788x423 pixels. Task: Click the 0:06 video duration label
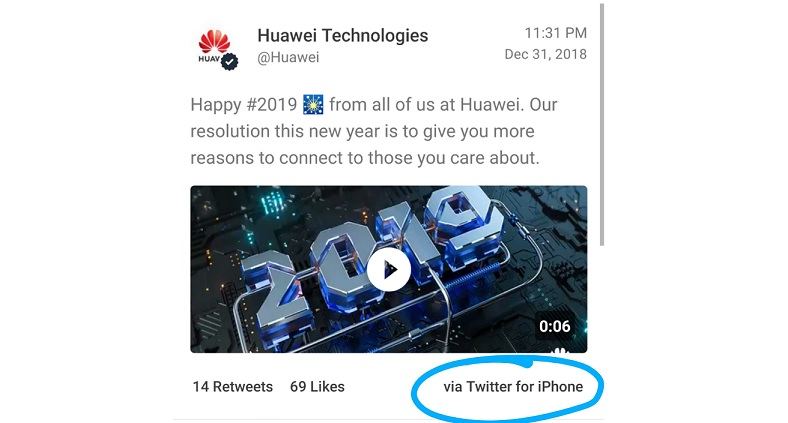coord(555,327)
